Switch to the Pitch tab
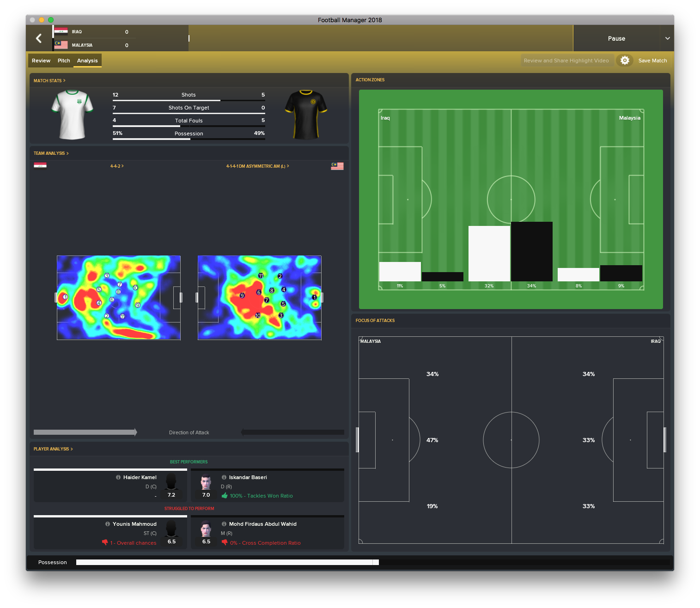 [x=64, y=61]
